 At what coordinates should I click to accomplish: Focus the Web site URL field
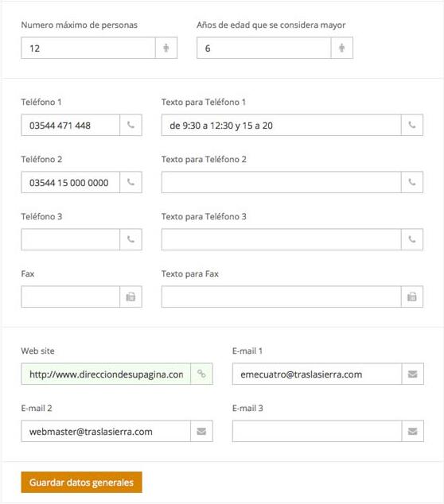point(106,374)
